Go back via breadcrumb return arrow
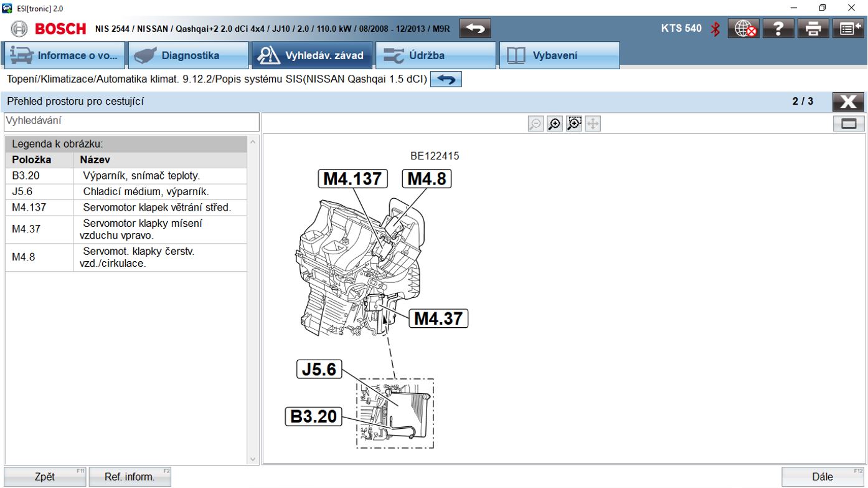Screen dimensions: 868x488 click(x=446, y=80)
